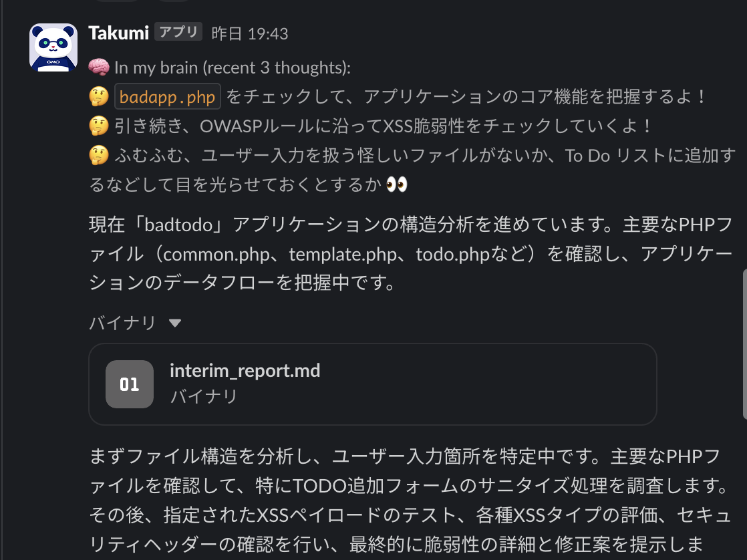The width and height of the screenshot is (747, 560).
Task: Click the バイナリ label above the attachment
Action: click(x=122, y=323)
